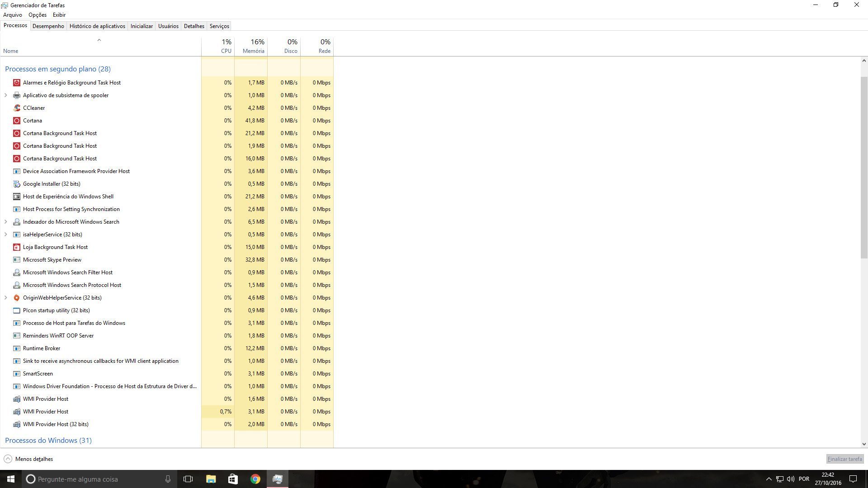868x488 pixels.
Task: Switch to the Detalhes tab
Action: [194, 26]
